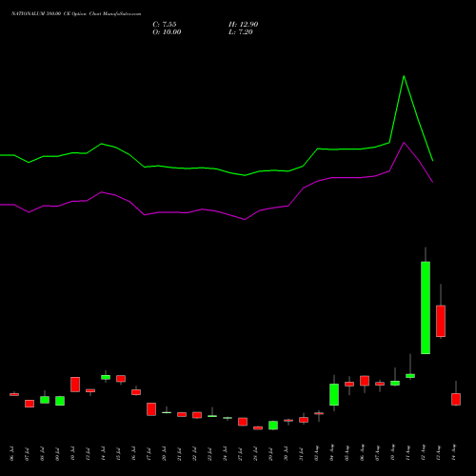Click the '24 Jul' date axis label

(226, 453)
